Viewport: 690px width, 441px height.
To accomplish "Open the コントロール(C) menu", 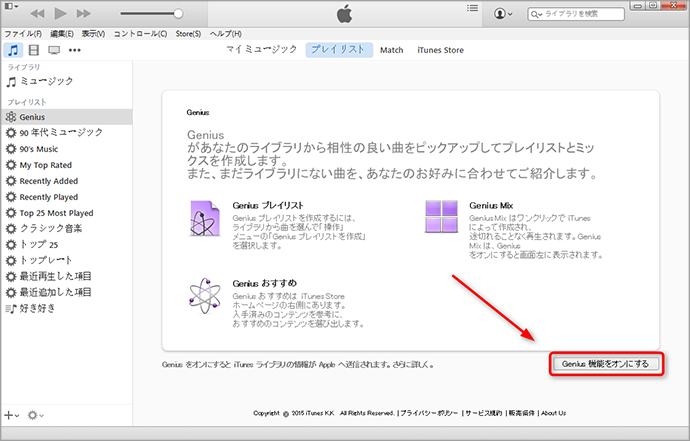I will [x=140, y=34].
